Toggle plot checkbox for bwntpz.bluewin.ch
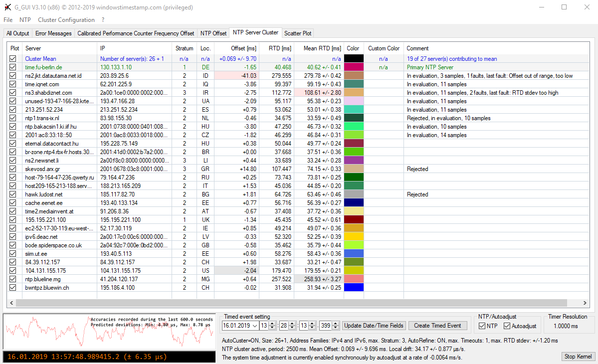Screen dimensions: 598x364 coord(13,287)
